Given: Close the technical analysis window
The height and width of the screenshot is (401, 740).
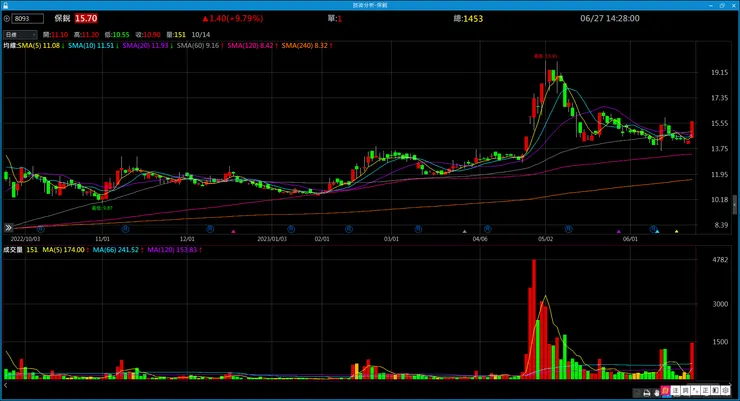Looking at the screenshot, I should pyautogui.click(x=733, y=5).
